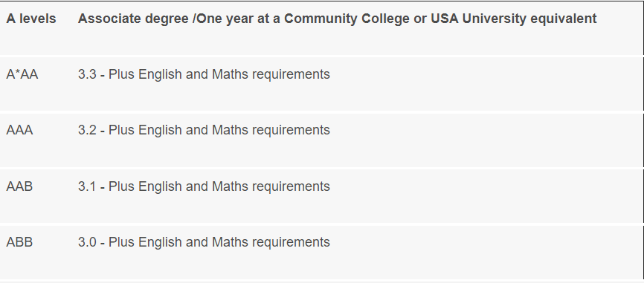This screenshot has width=644, height=283.
Task: Click 'USA University equivalent' in header
Action: (x=513, y=19)
